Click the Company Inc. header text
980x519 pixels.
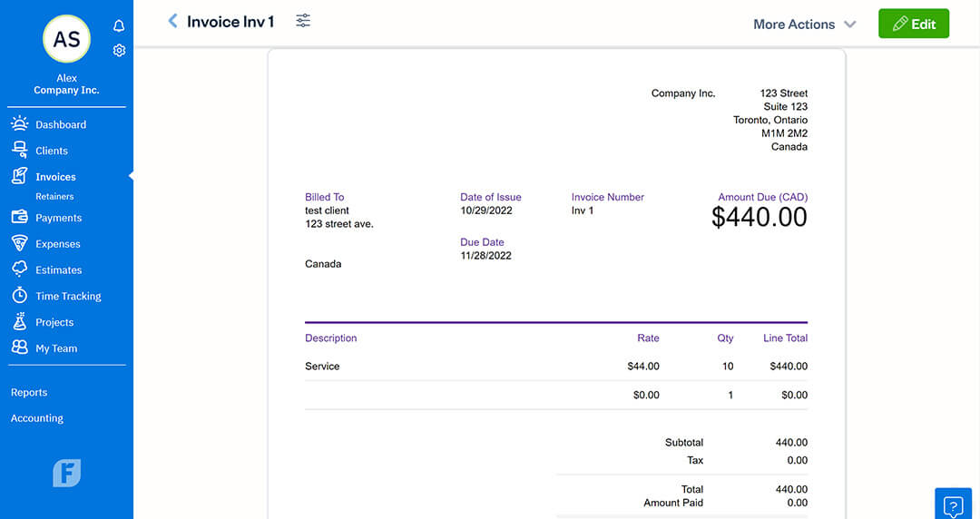683,93
